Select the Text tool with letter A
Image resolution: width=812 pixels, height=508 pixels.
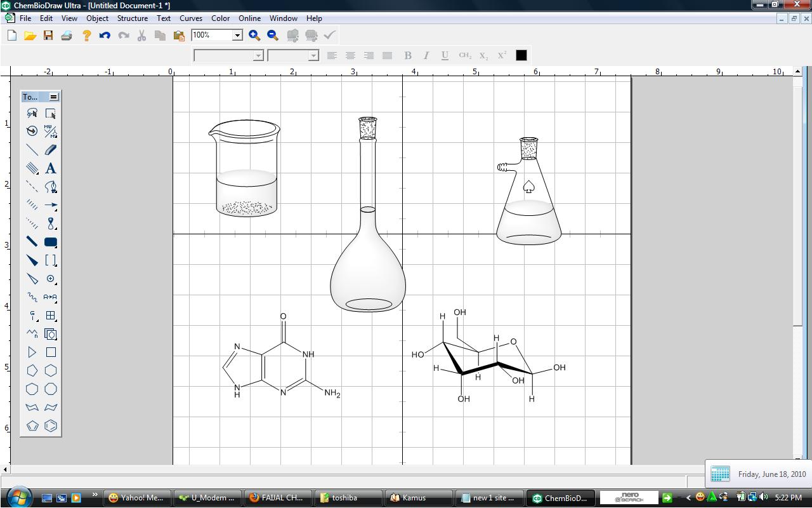[x=50, y=168]
